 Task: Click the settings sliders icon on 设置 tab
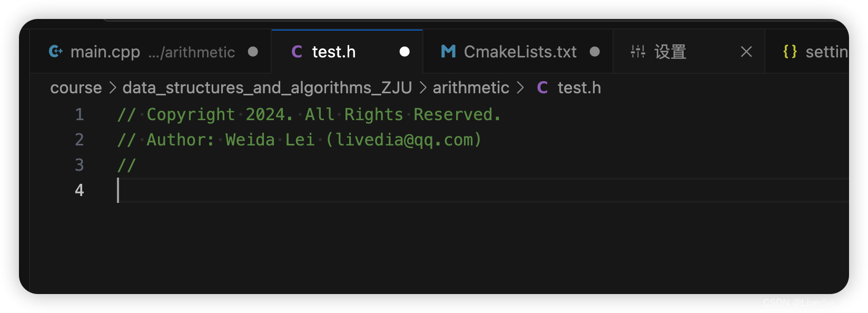click(638, 52)
